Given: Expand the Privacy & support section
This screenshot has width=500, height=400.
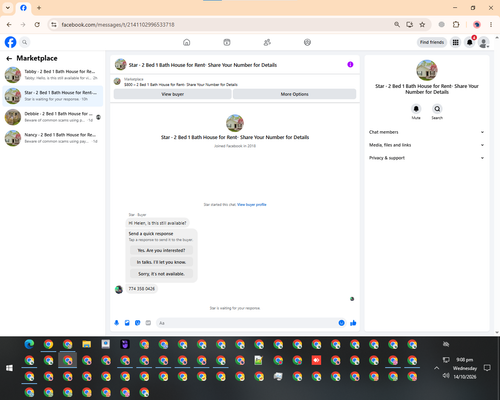Looking at the screenshot, I should (x=427, y=158).
